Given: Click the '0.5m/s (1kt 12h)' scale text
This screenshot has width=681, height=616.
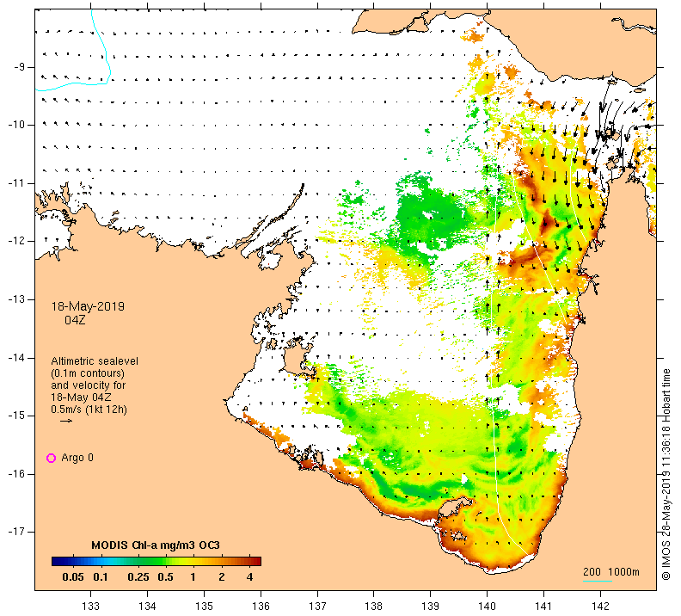Looking at the screenshot, I should coord(89,410).
